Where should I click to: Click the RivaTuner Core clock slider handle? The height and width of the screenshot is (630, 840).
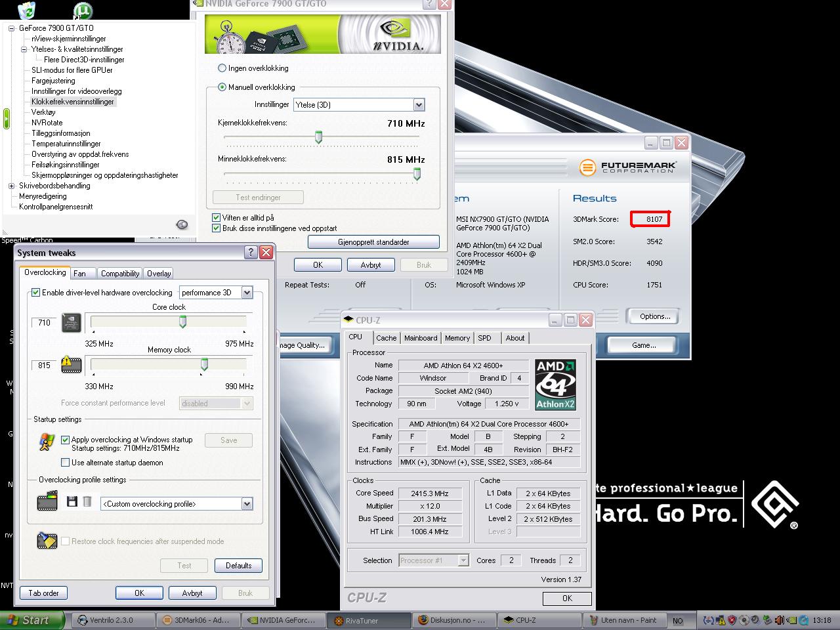tap(182, 322)
